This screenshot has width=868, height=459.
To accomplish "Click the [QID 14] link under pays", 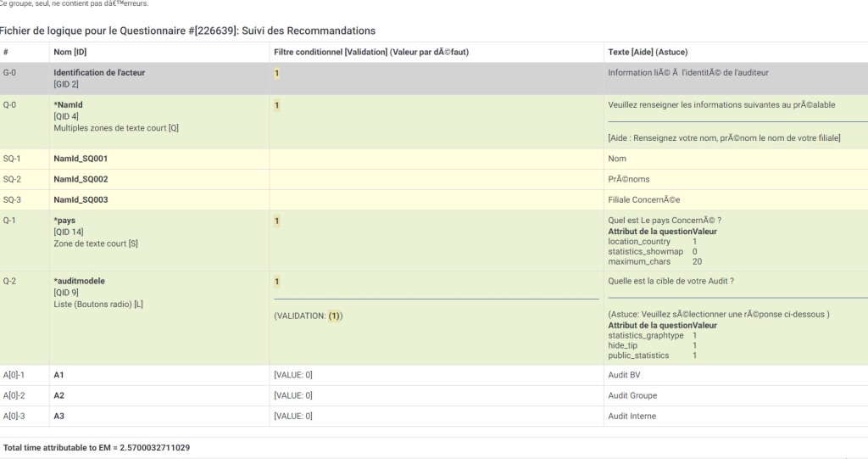I will click(69, 232).
